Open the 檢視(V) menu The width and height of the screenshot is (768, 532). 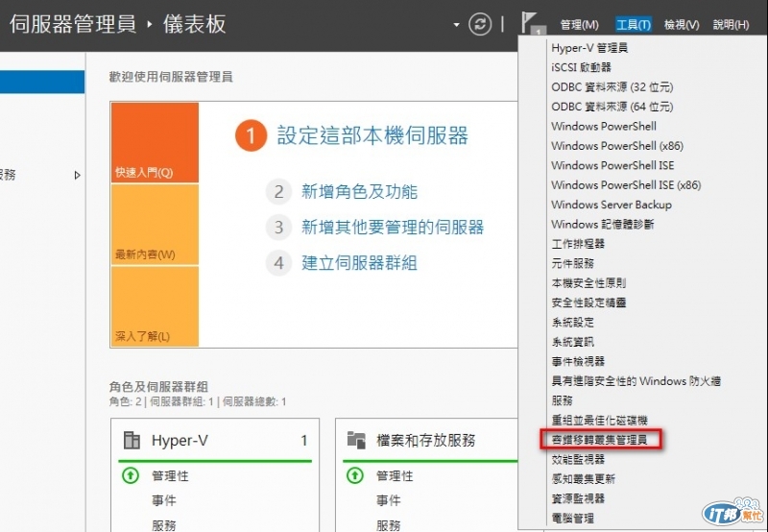682,25
